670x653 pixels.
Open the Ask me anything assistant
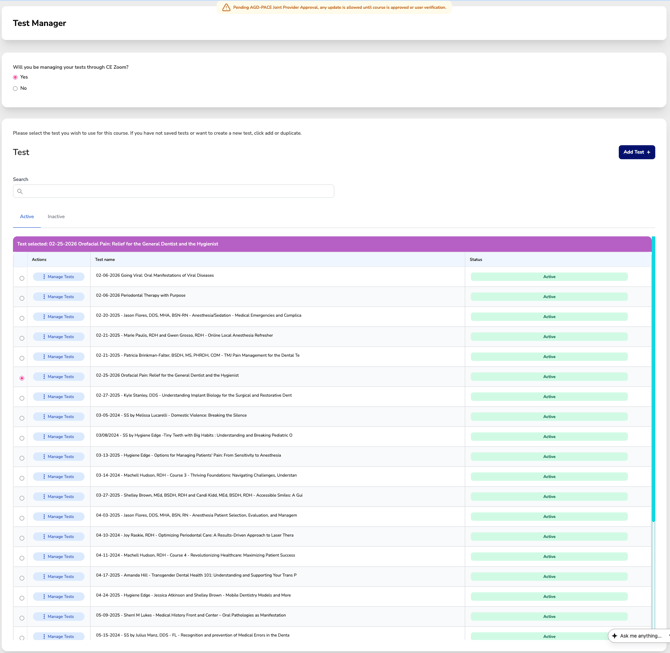pyautogui.click(x=640, y=636)
